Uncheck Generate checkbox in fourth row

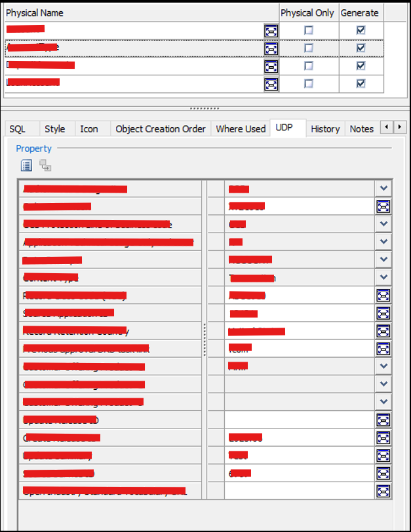click(361, 83)
